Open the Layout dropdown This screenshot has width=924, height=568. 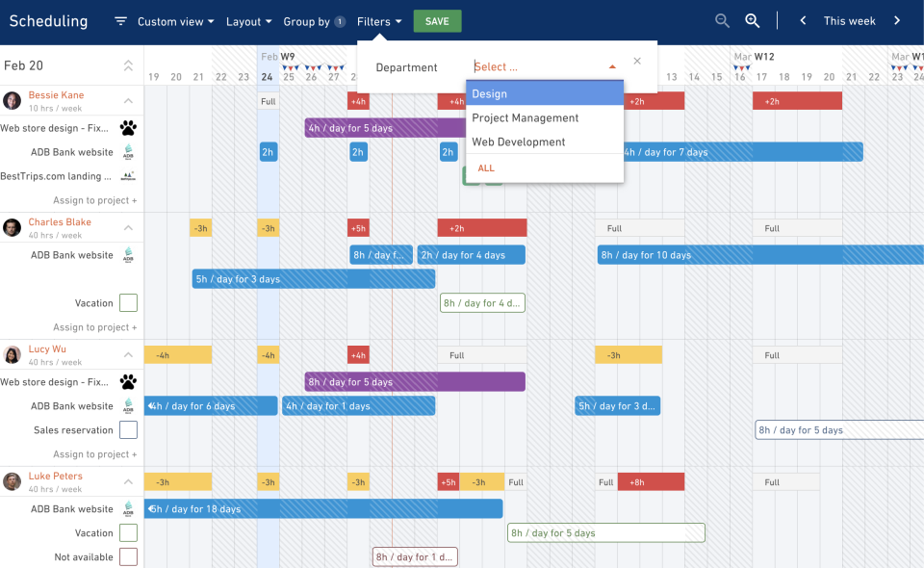coord(248,22)
